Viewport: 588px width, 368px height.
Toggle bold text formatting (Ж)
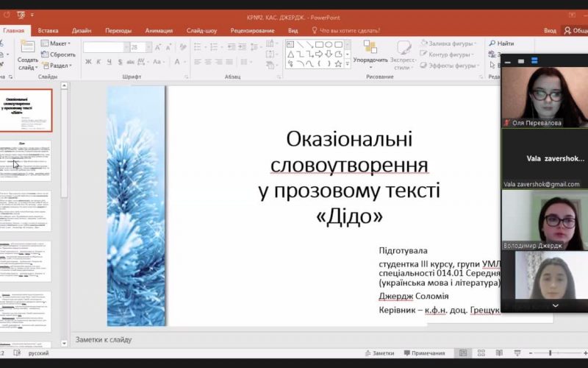[88, 62]
